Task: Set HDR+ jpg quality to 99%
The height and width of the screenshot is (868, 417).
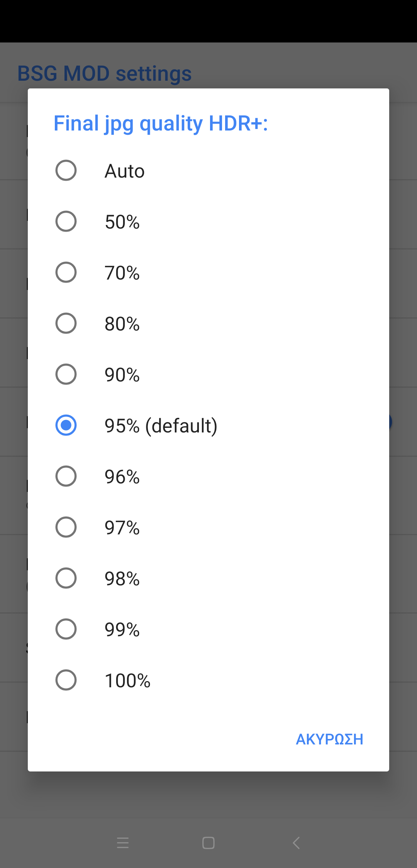Action: click(66, 629)
